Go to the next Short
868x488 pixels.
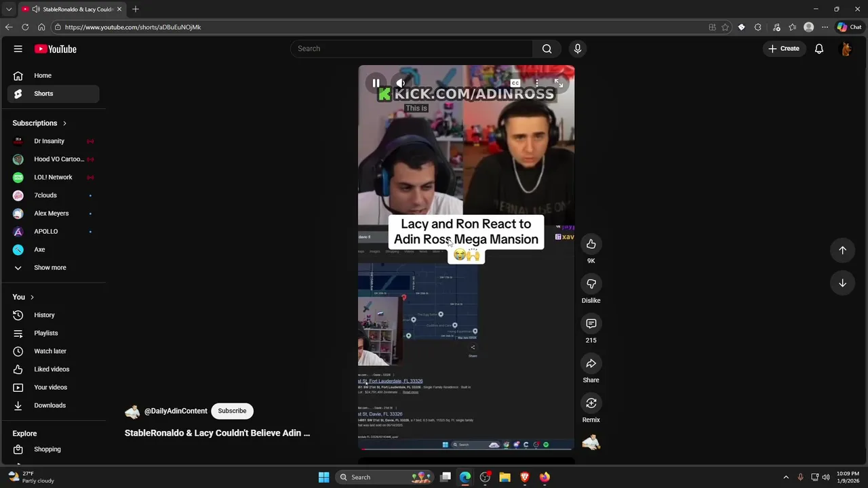[x=842, y=283]
